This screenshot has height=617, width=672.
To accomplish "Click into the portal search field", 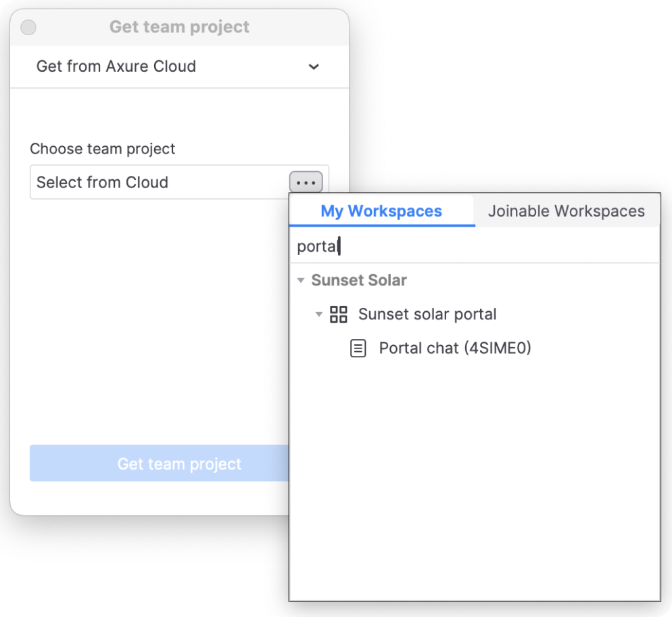I will tap(473, 246).
